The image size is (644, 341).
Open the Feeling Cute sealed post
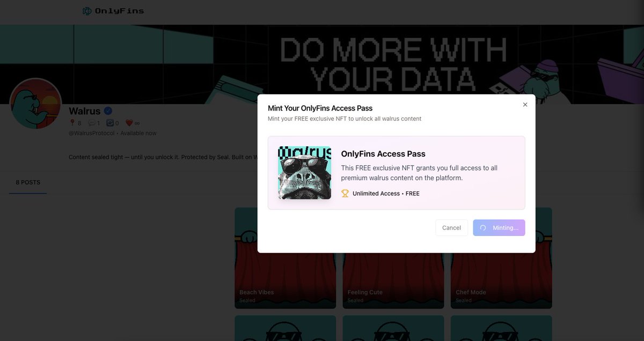pyautogui.click(x=393, y=258)
